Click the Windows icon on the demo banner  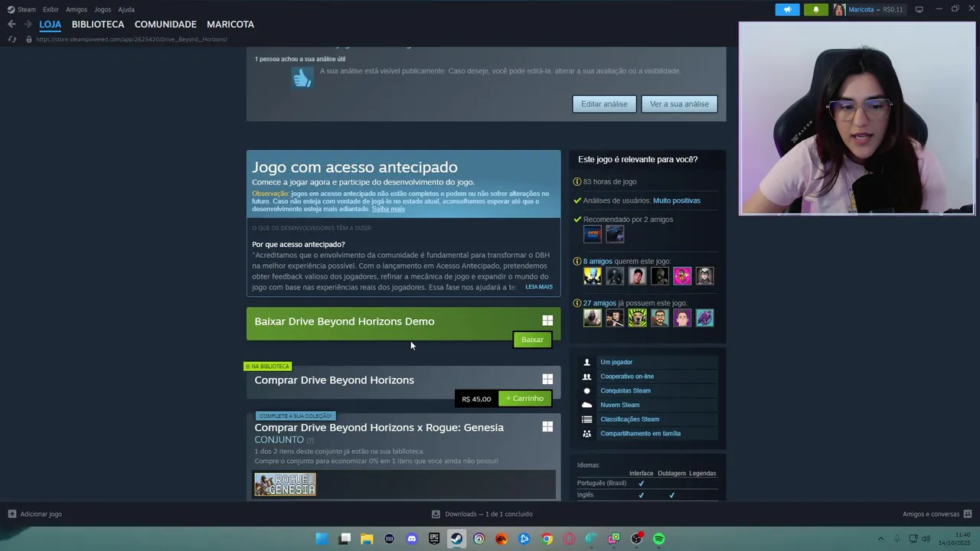pos(547,321)
